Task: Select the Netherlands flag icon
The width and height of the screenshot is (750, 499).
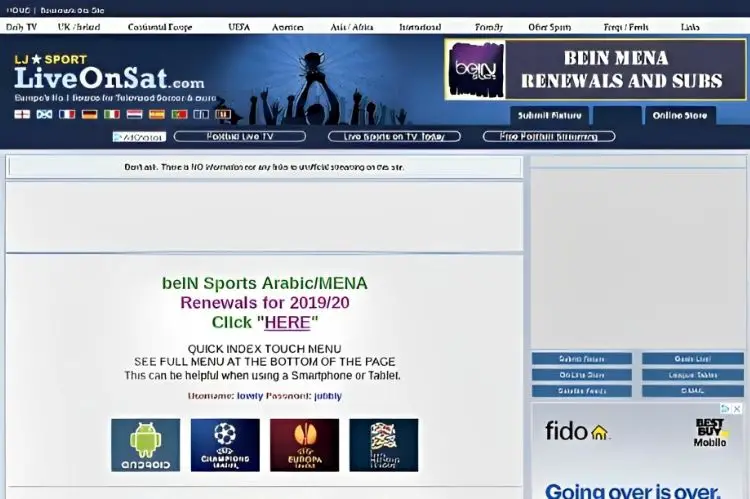Action: pos(134,114)
